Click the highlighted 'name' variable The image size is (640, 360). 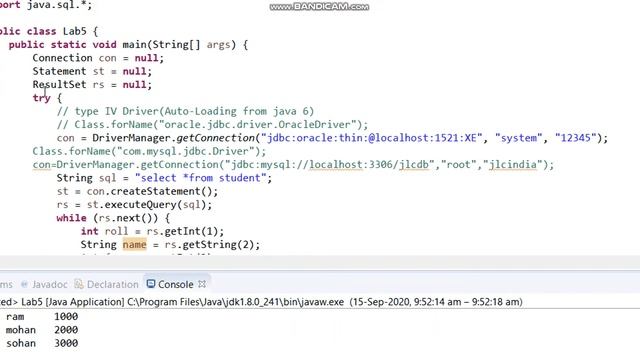click(134, 244)
